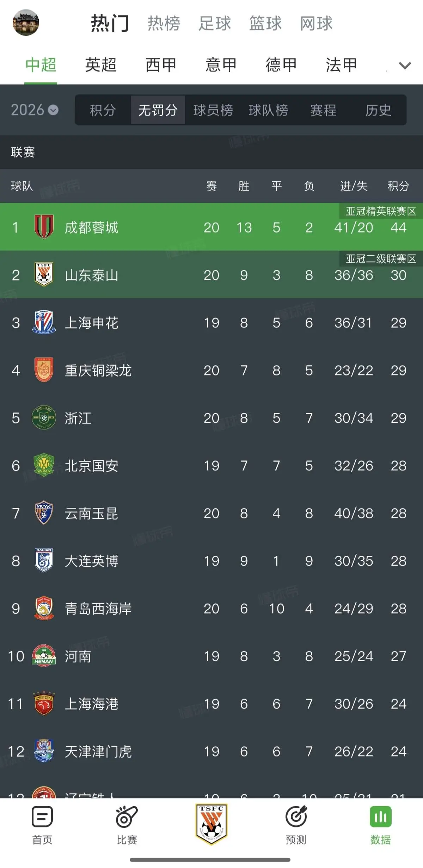
Task: Open the 山东泰山 team row
Action: pyautogui.click(x=211, y=275)
